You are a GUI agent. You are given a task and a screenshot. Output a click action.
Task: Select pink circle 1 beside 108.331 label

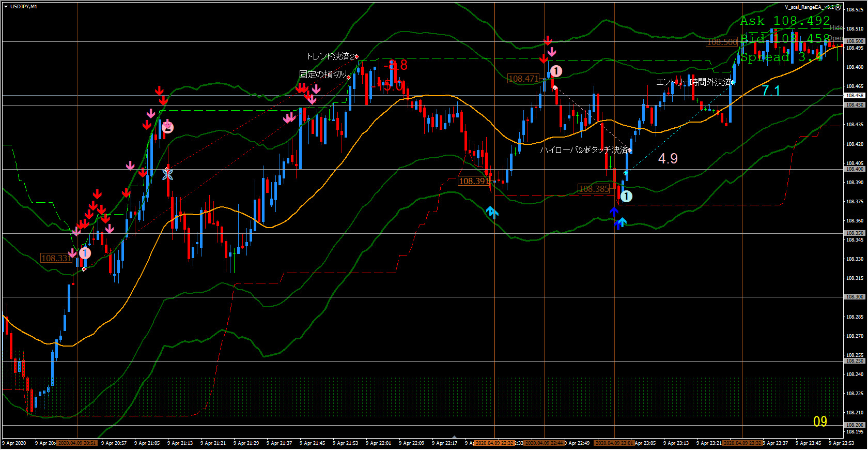click(85, 253)
